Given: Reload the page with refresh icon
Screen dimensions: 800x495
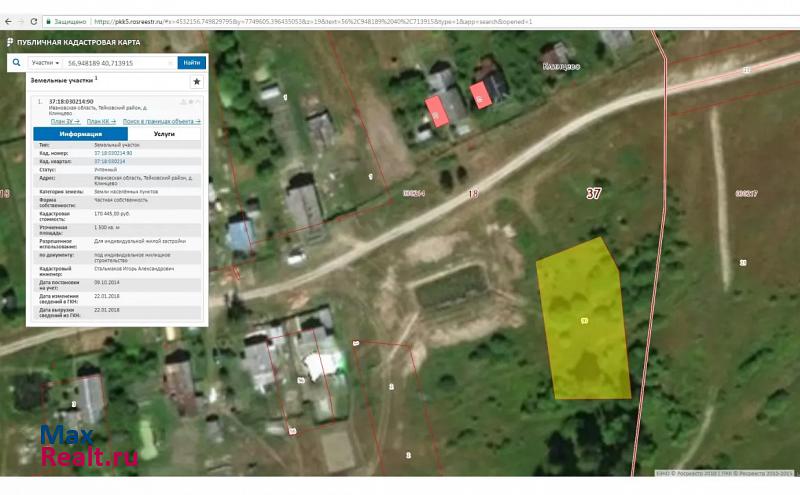Looking at the screenshot, I should pos(34,21).
